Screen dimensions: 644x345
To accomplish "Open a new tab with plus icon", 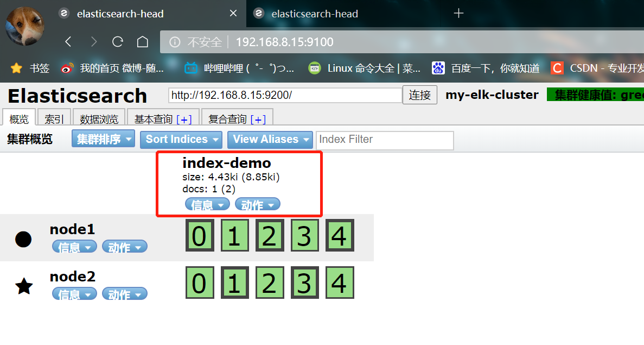I will tap(458, 13).
